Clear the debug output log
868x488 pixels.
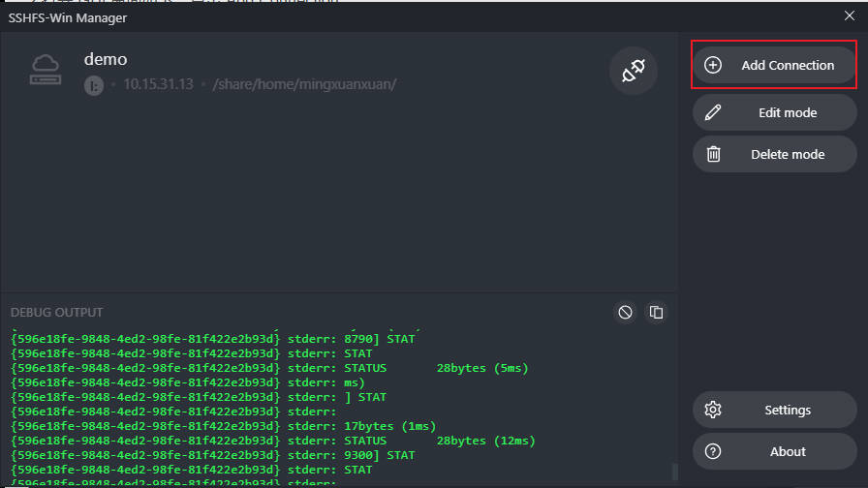click(x=626, y=312)
